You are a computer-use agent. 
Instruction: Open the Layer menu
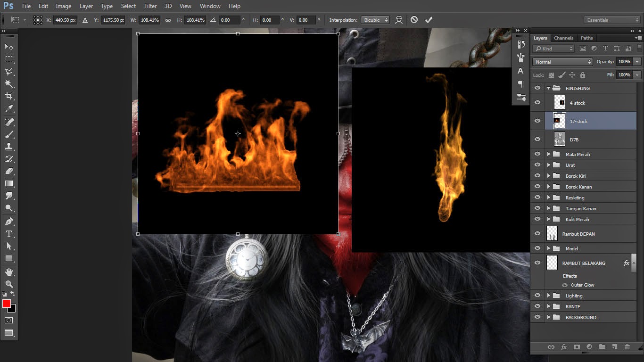pos(86,6)
